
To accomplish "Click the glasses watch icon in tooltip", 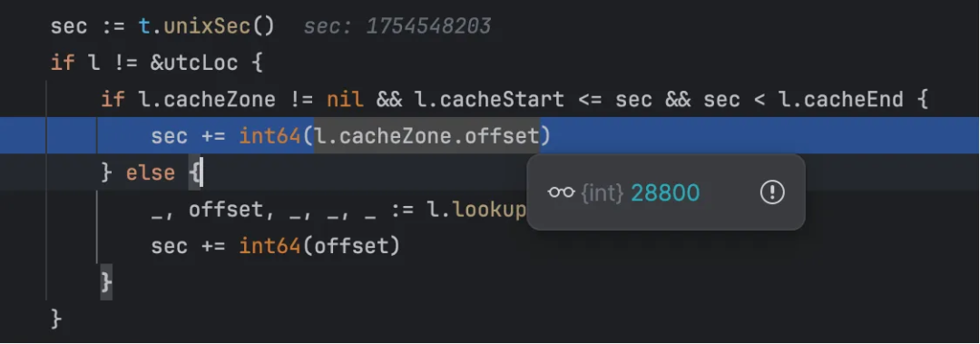I will tap(561, 192).
